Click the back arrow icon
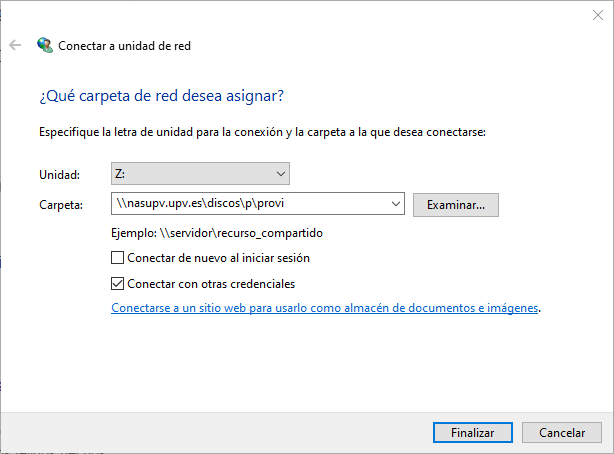The width and height of the screenshot is (614, 454). pyautogui.click(x=15, y=45)
